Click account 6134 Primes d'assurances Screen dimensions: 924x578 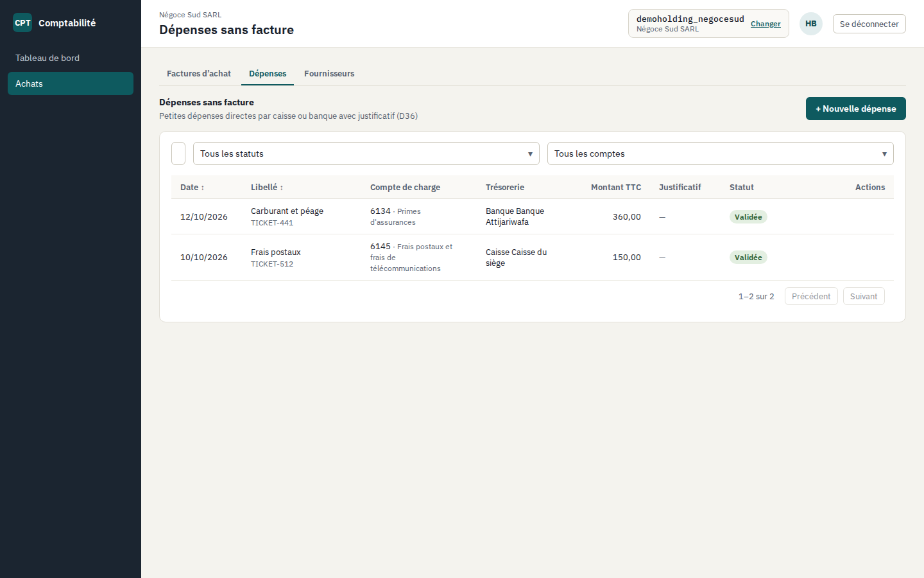tap(395, 216)
